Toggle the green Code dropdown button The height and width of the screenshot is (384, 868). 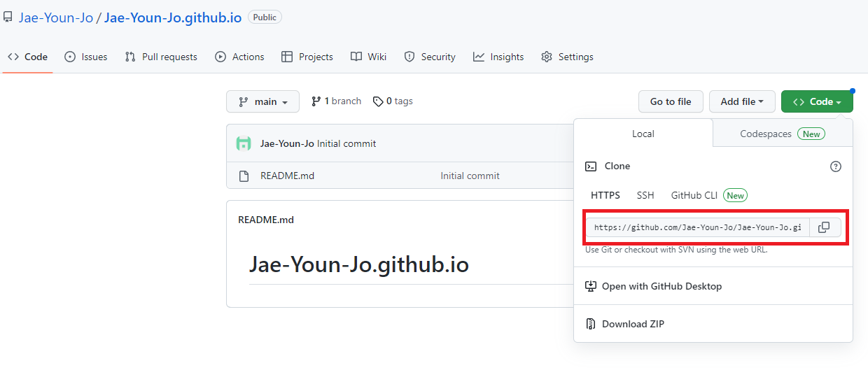[x=817, y=101]
